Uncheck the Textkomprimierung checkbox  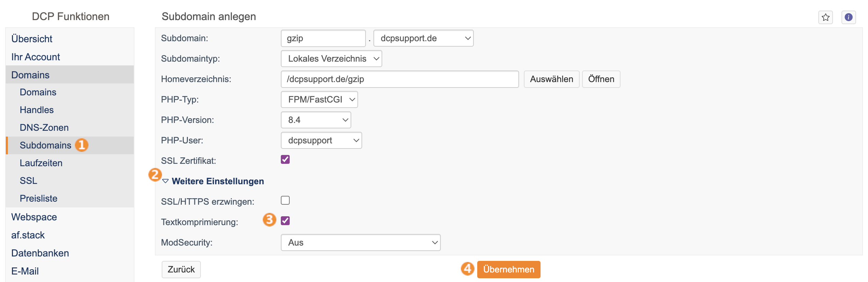click(x=285, y=221)
